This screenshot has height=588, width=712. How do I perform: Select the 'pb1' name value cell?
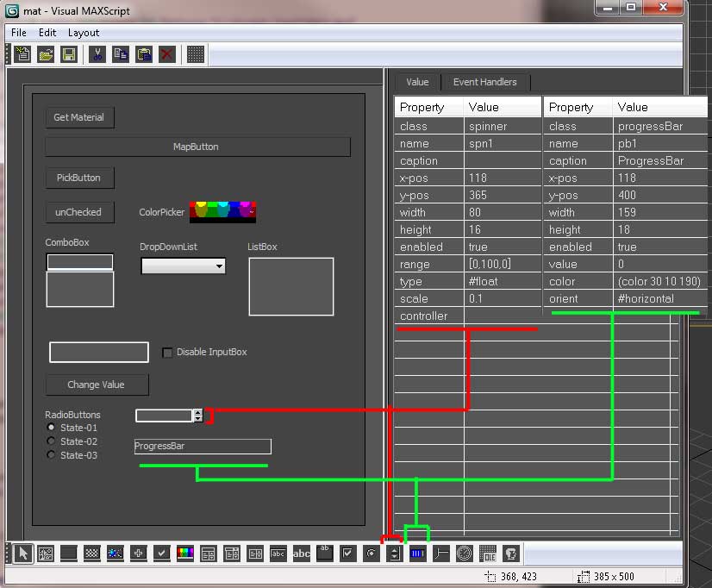(x=659, y=143)
